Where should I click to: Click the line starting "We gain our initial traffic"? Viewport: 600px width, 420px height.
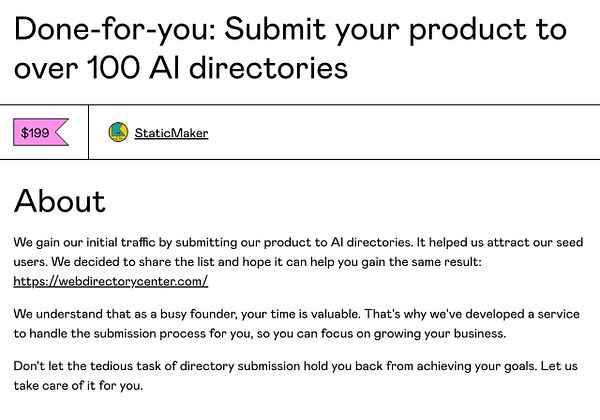(x=298, y=243)
